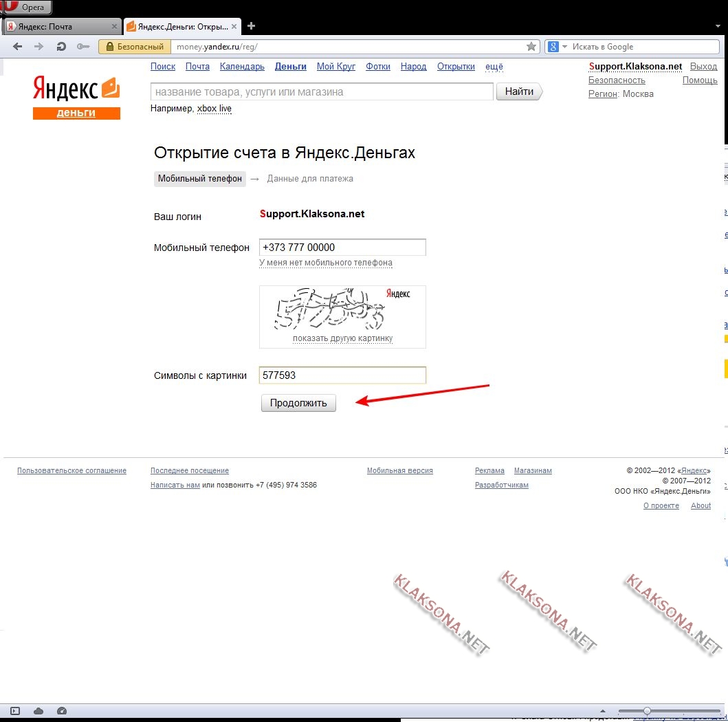
Task: Expand the ещё services menu
Action: click(494, 67)
